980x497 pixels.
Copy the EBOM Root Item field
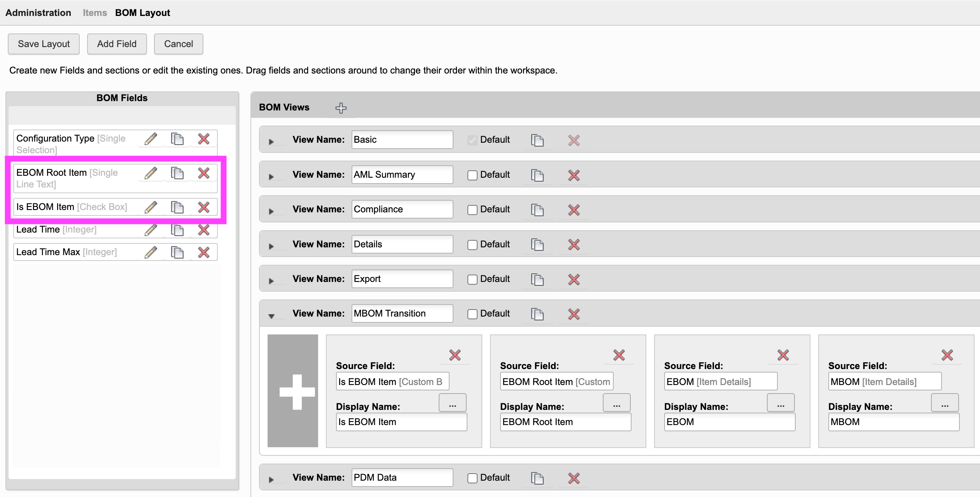177,173
